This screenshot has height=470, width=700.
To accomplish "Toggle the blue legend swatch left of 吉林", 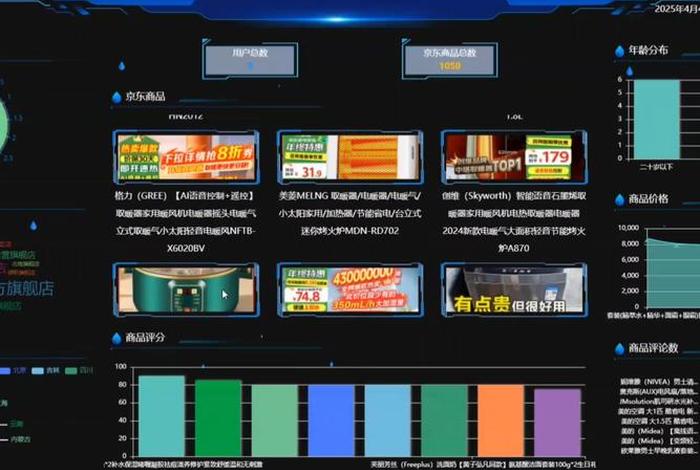I will pos(4,371).
